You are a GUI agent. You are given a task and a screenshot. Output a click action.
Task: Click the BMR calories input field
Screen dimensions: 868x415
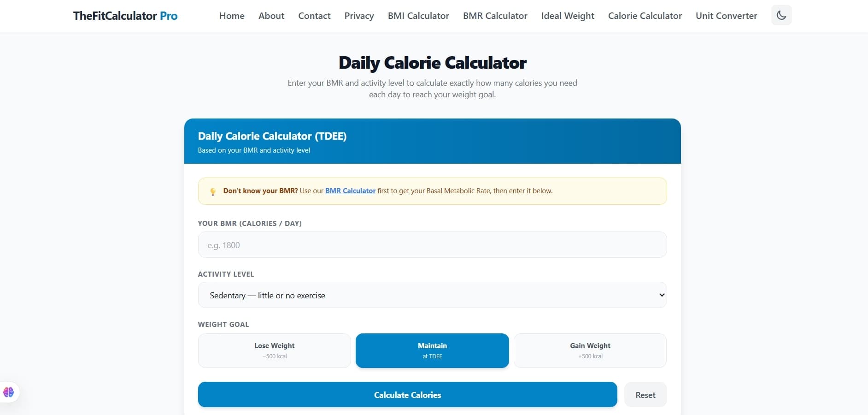coord(432,245)
